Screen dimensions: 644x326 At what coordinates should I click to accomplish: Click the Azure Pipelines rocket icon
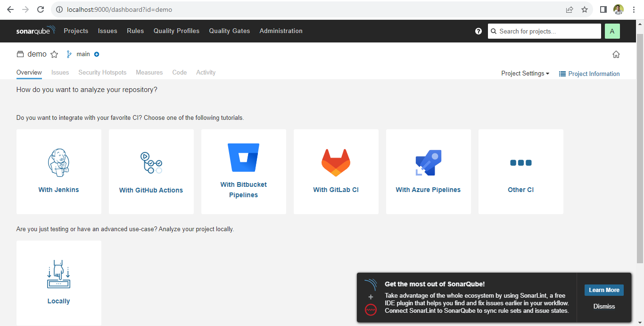pos(428,163)
